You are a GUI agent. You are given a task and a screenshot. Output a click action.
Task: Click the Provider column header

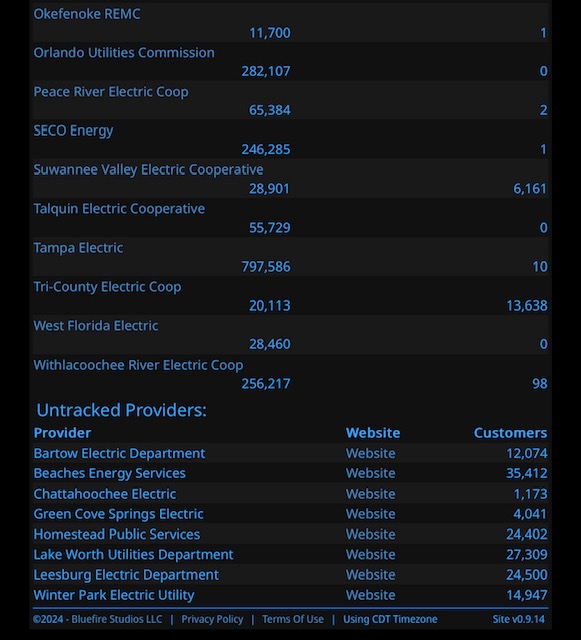pyautogui.click(x=62, y=433)
